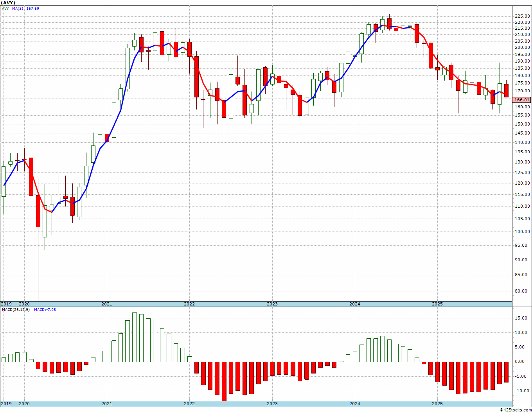The width and height of the screenshot is (532, 413).
Task: Click the 150.00 price axis label
Action: [x=523, y=124]
